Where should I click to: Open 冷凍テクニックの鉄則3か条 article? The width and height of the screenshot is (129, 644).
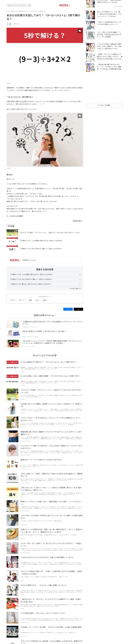pos(51,531)
